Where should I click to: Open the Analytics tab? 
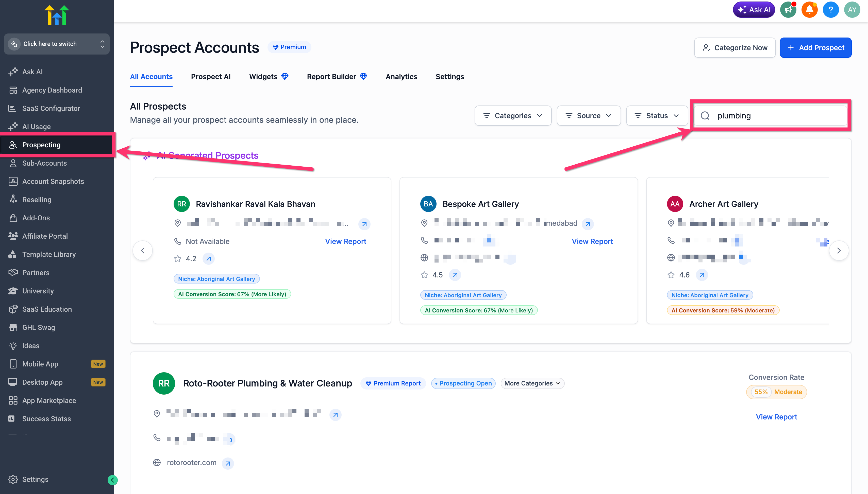(401, 77)
